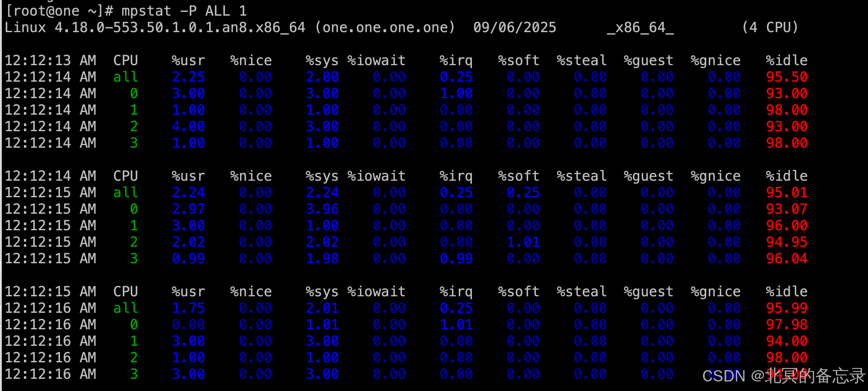868x391 pixels.
Task: Click the %idle value '97.98'
Action: 786,325
